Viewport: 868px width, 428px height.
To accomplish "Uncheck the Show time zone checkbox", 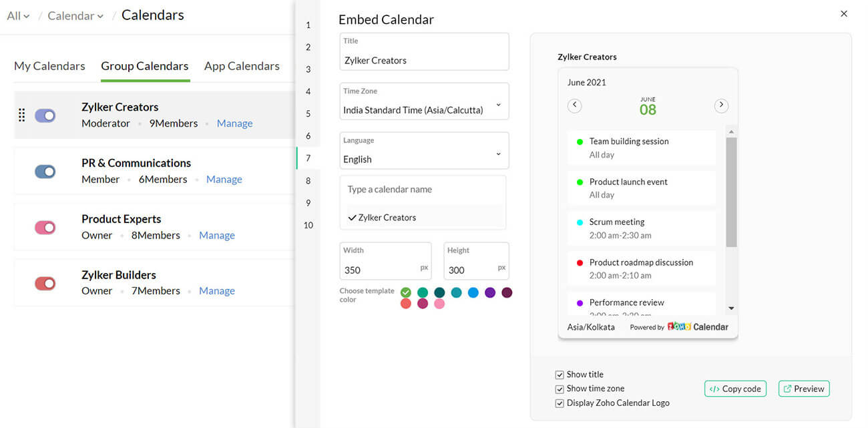I will pyautogui.click(x=560, y=389).
